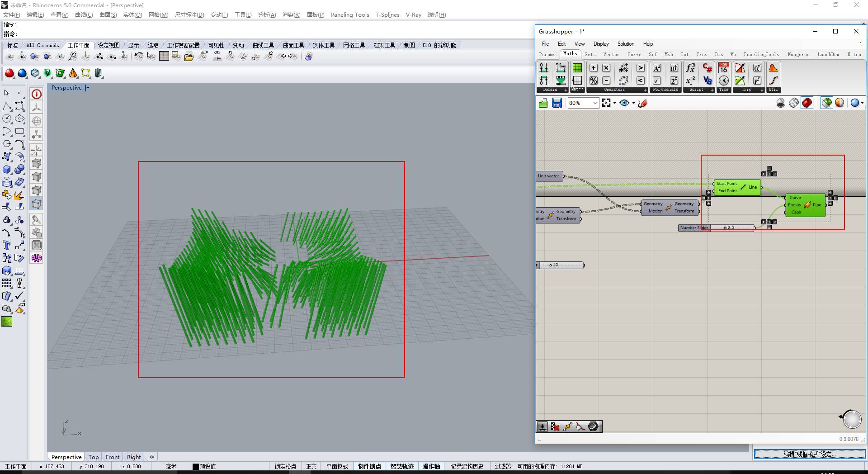
Task: Open Grasshopper file with the green folder icon
Action: pos(543,103)
